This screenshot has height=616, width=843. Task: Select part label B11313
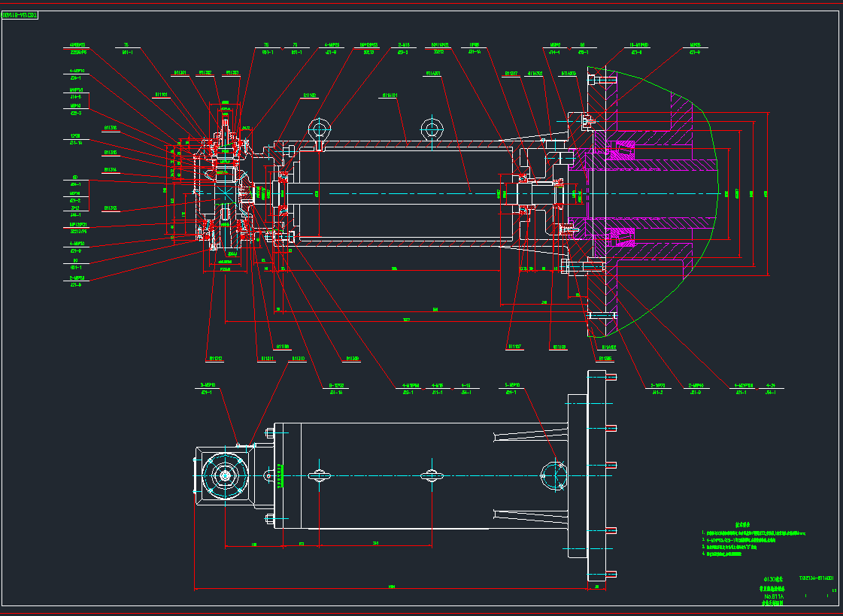[111, 208]
